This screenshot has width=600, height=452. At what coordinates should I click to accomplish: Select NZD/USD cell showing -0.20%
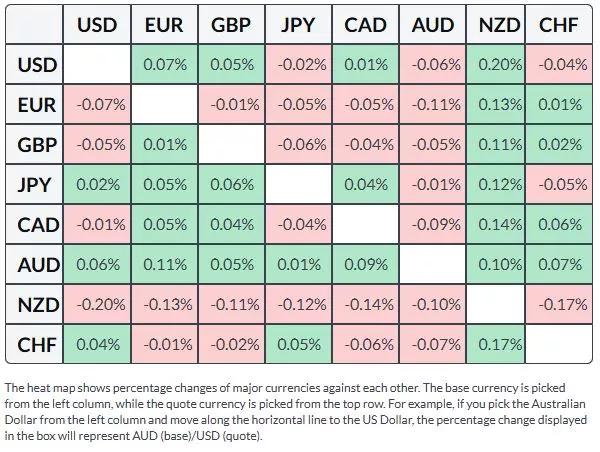coord(97,305)
